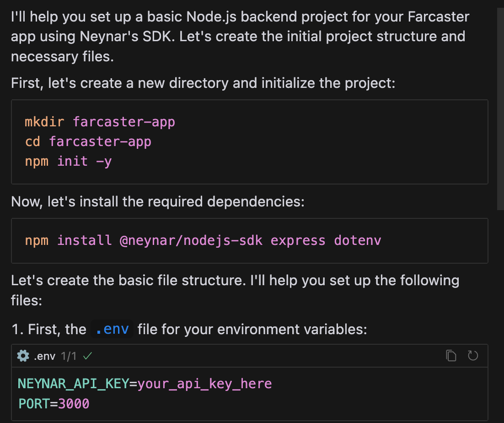The image size is (504, 423).
Task: Click the inline .env code reference
Action: [x=112, y=329]
